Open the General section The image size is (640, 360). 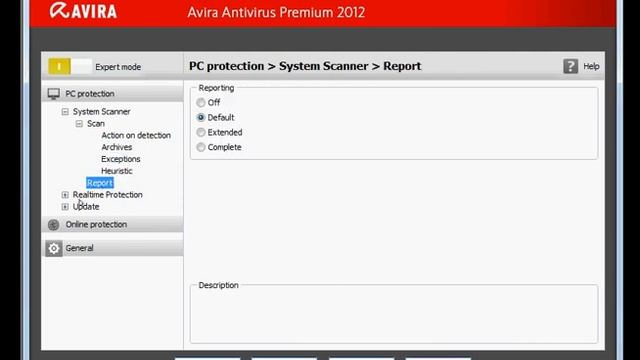[x=112, y=248]
